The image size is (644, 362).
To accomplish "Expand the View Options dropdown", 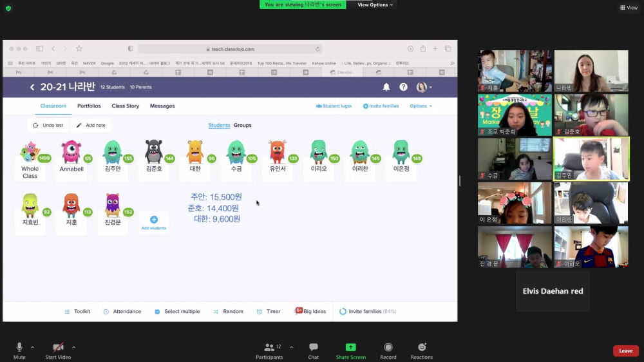I will click(376, 5).
